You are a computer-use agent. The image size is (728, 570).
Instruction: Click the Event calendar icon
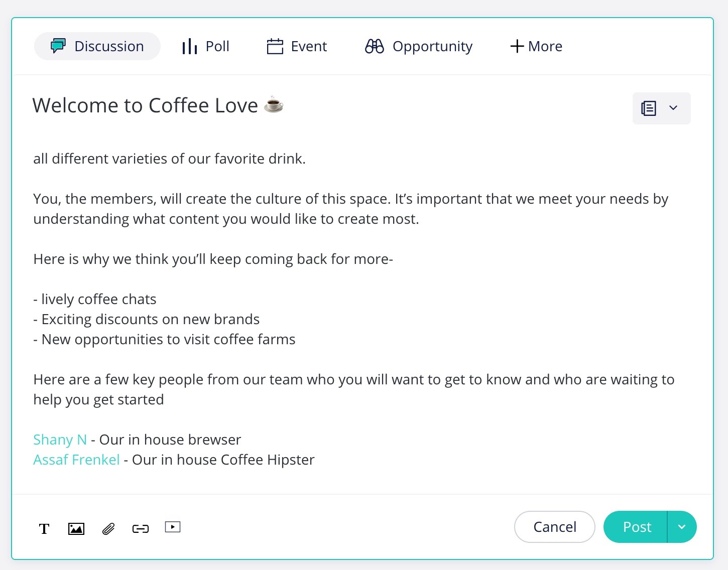[275, 46]
